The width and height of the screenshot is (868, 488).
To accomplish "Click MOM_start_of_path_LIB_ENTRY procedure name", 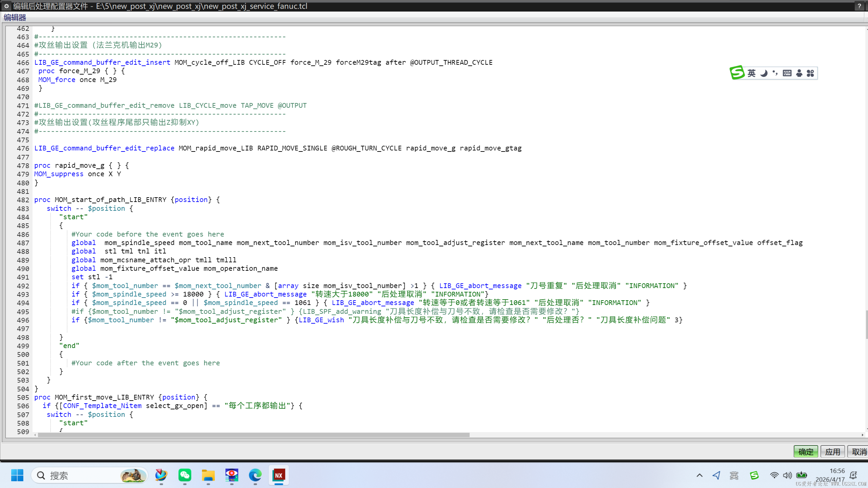I will pos(111,200).
